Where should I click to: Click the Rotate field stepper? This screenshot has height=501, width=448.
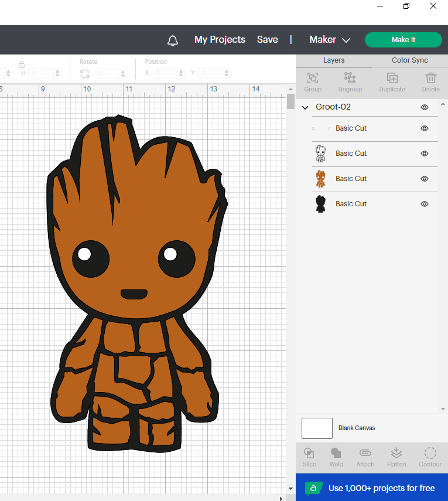click(x=123, y=74)
